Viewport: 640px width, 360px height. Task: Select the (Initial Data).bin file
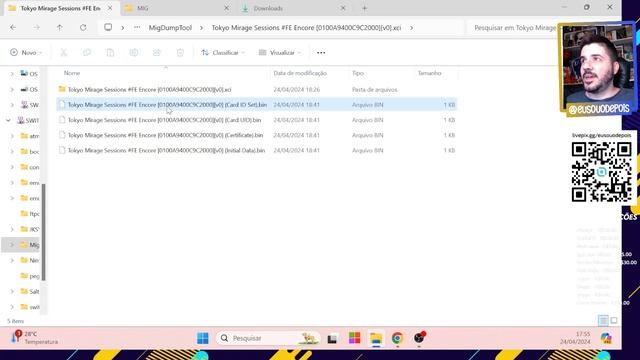coord(256,151)
